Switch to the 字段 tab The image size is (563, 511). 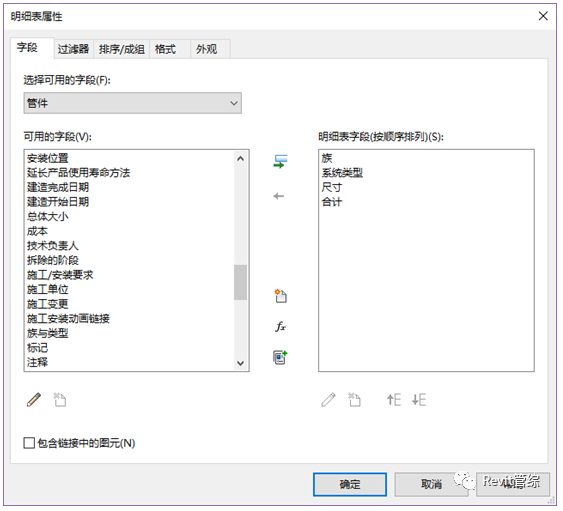32,48
